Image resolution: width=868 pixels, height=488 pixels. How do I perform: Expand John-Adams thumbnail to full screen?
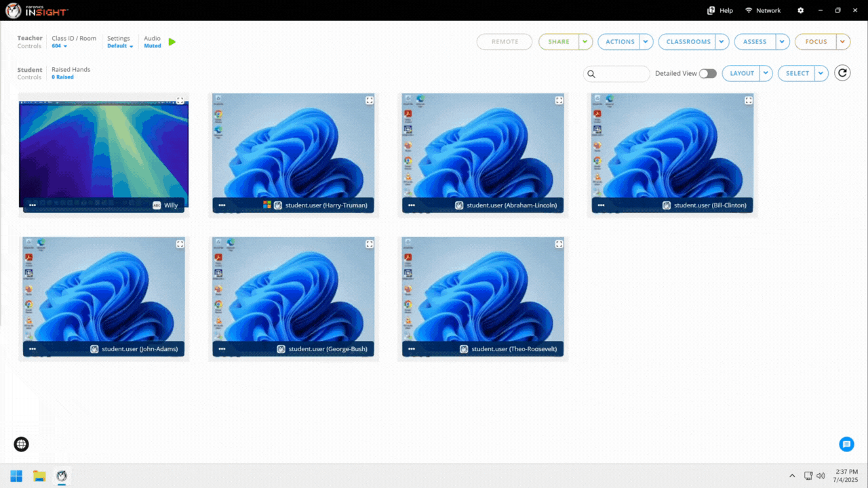point(180,244)
